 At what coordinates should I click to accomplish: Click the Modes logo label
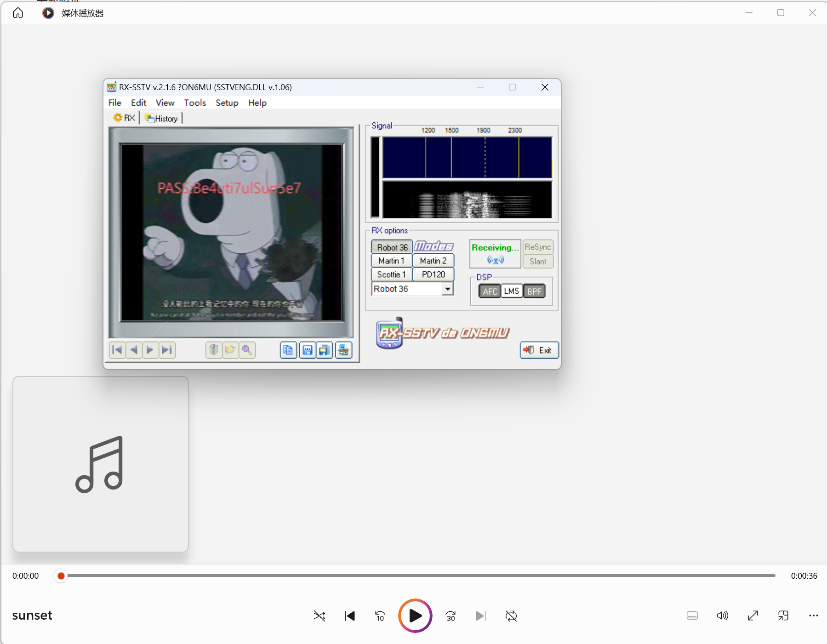(x=433, y=246)
